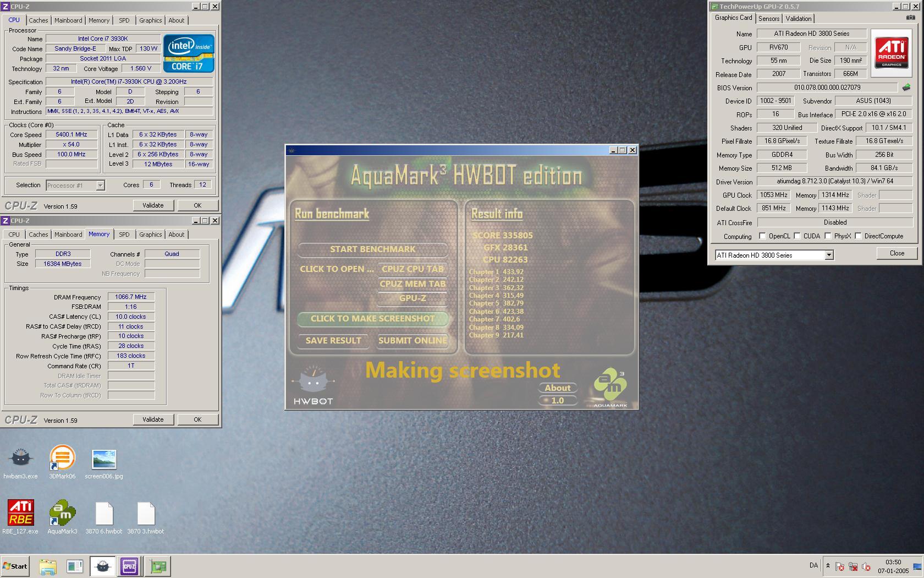Image resolution: width=924 pixels, height=578 pixels.
Task: Click CLICK TO MAKE SCREENSHOT button
Action: 373,319
